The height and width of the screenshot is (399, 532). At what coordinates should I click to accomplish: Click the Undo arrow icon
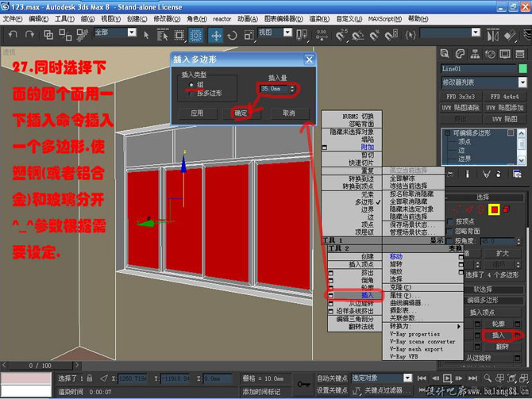[13, 35]
